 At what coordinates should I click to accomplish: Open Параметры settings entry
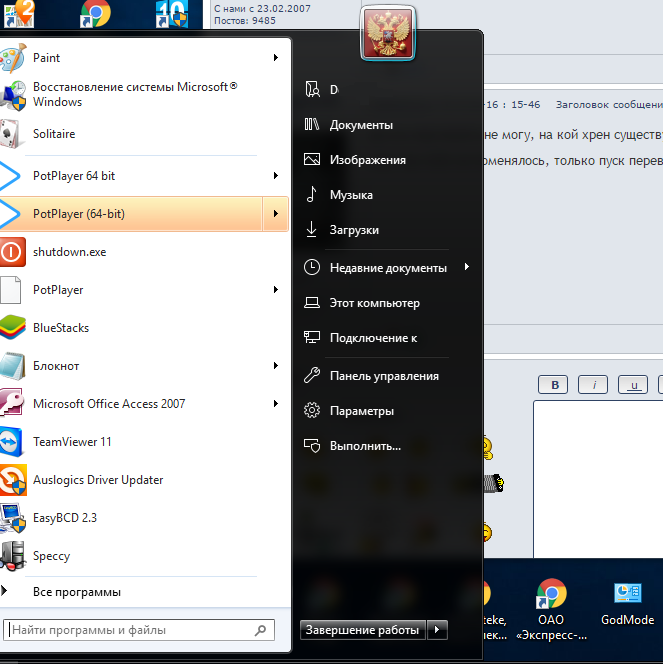(x=362, y=411)
